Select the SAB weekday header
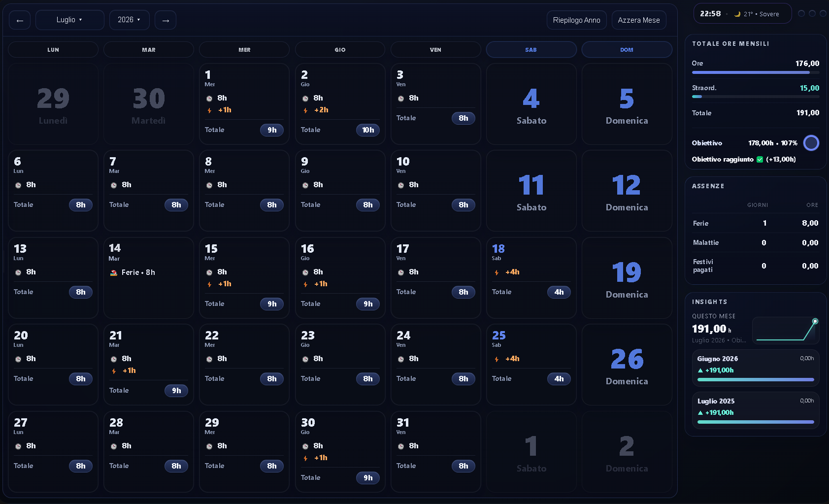This screenshot has height=504, width=829. point(531,50)
